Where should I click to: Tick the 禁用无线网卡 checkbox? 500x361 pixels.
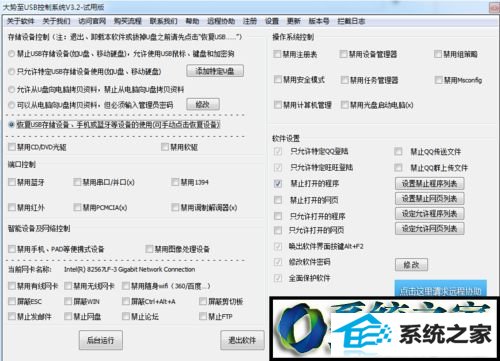pos(68,286)
